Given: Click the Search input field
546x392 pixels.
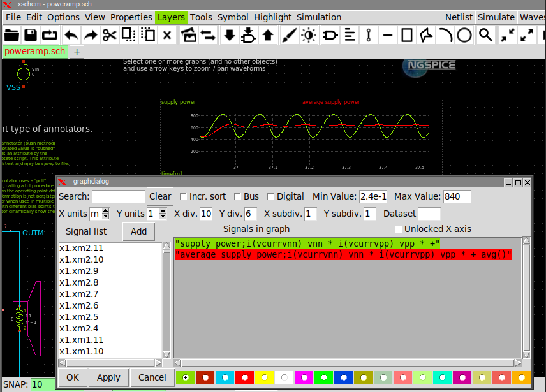Looking at the screenshot, I should pyautogui.click(x=119, y=196).
